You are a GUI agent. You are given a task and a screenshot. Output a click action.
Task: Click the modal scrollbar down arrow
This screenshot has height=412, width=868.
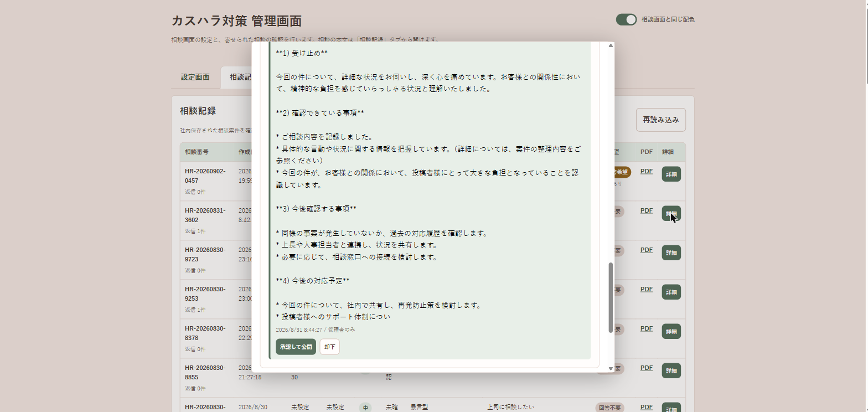pos(611,368)
